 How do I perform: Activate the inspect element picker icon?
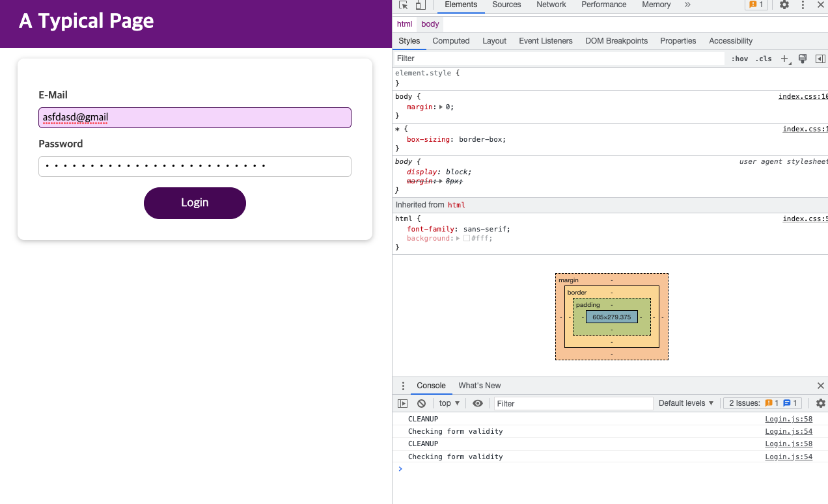(x=404, y=5)
